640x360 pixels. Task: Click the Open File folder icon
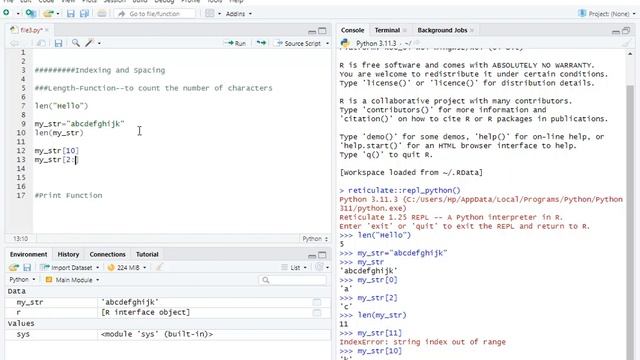tap(48, 13)
